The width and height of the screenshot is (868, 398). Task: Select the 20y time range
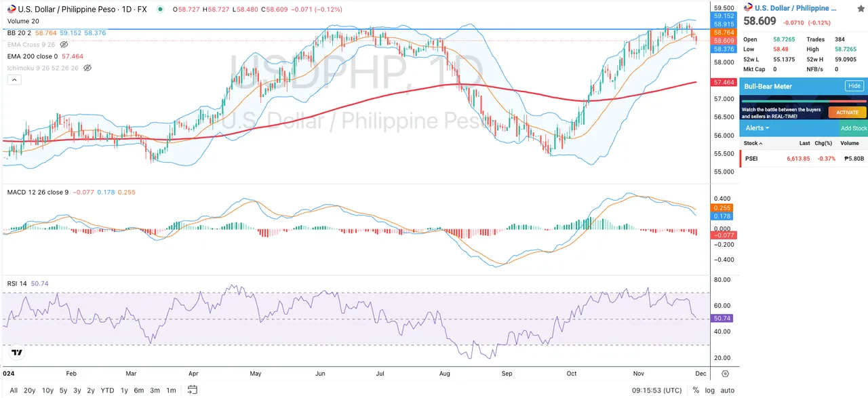pos(29,390)
